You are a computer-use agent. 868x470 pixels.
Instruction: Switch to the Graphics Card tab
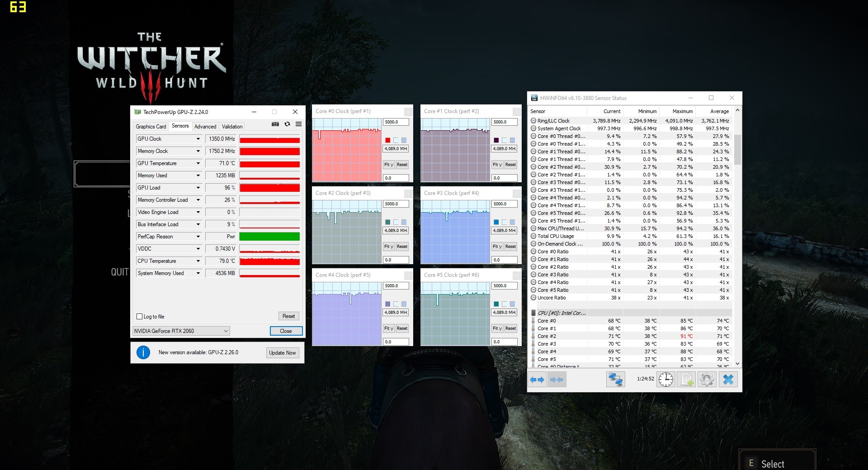point(151,127)
